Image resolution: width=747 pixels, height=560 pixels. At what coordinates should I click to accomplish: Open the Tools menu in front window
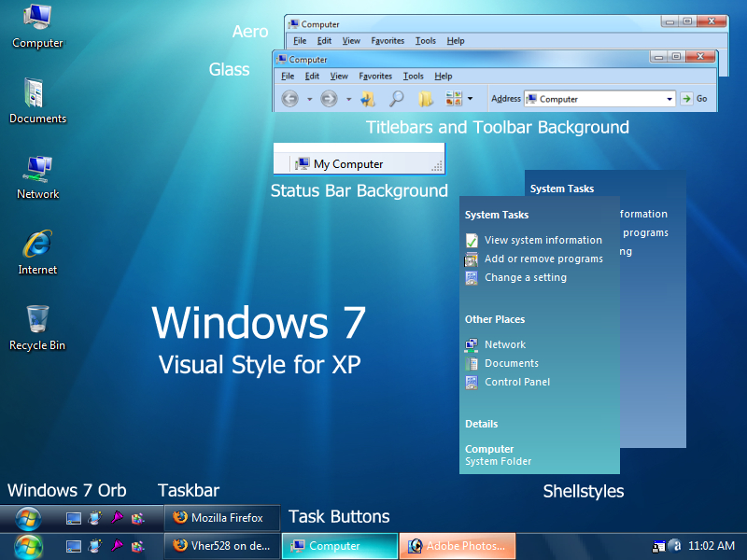pos(413,77)
